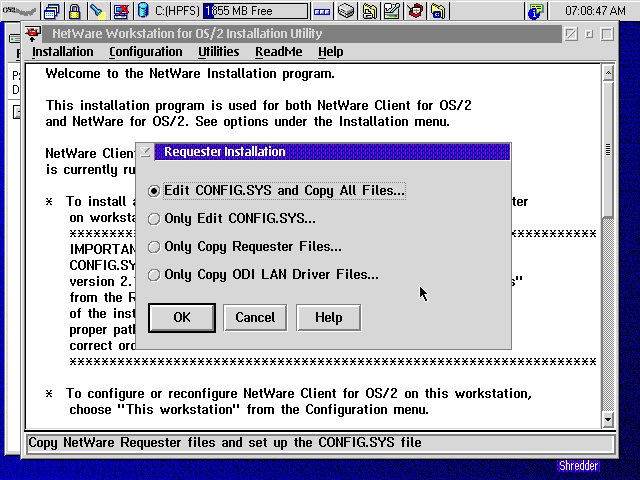
Task: Open the Configuration menu
Action: 146,52
